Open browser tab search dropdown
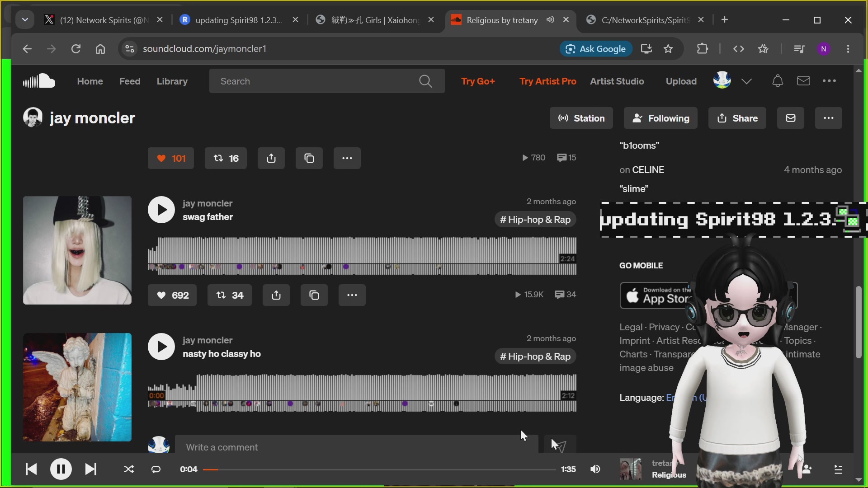The width and height of the screenshot is (868, 488). (25, 20)
